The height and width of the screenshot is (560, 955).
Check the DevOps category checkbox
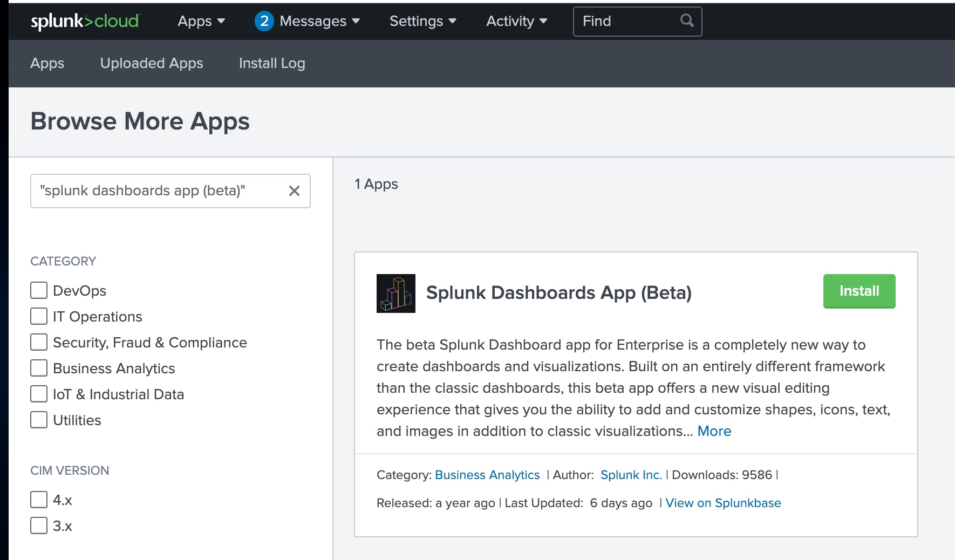[39, 290]
